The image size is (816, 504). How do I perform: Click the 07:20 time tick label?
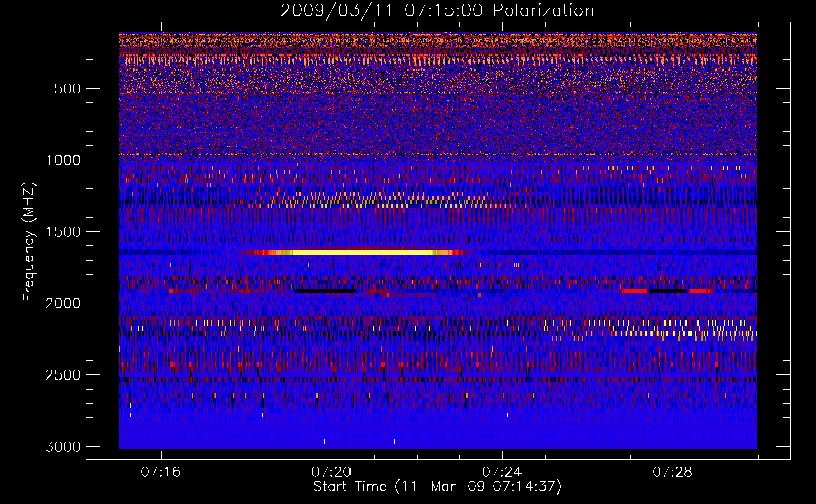tap(331, 472)
